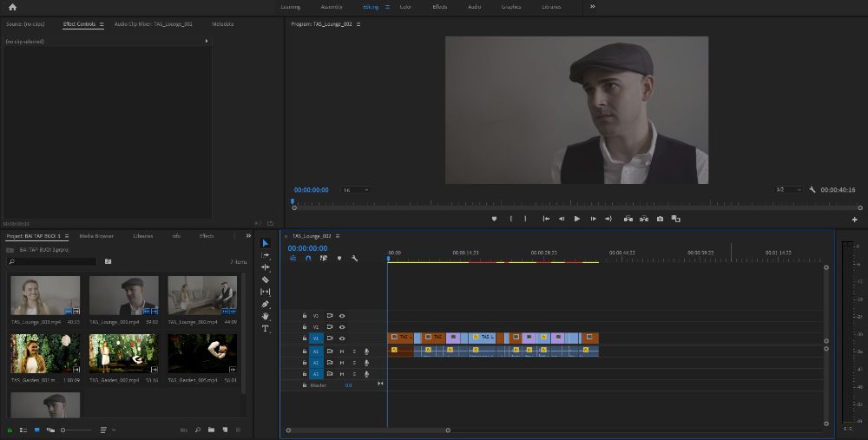Open timeline display settings wrench
The image size is (868, 440).
tap(354, 259)
